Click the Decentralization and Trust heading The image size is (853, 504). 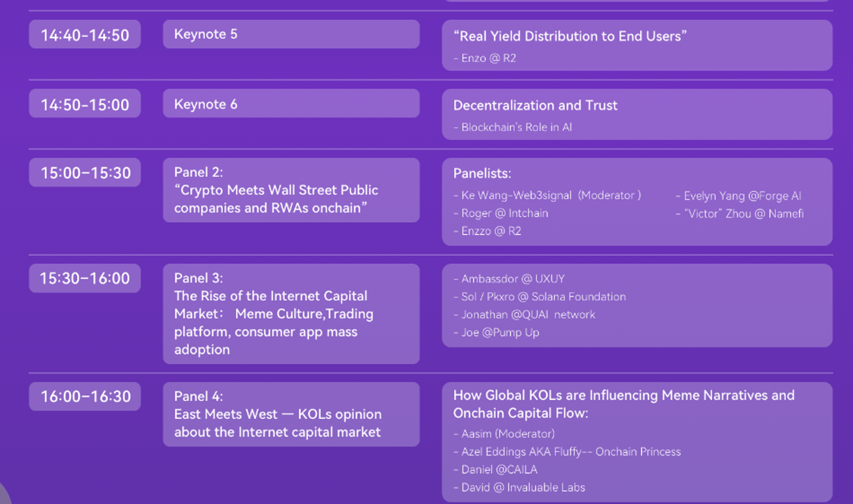coord(535,105)
